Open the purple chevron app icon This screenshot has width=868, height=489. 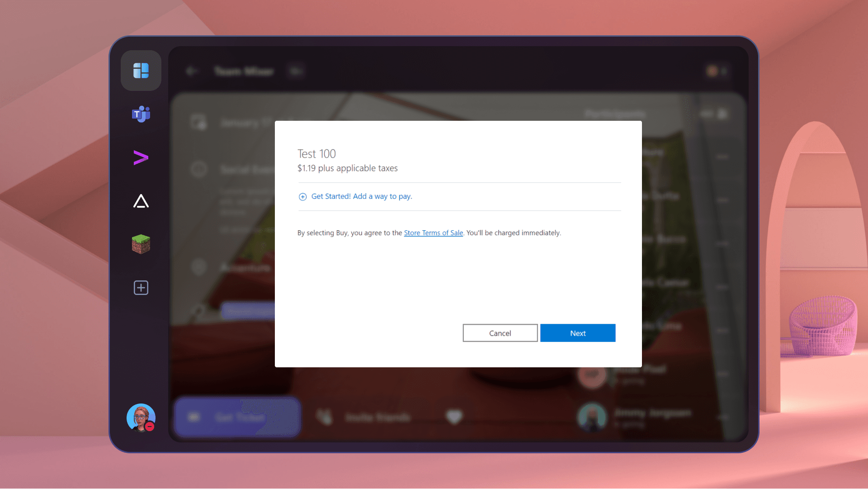point(141,157)
